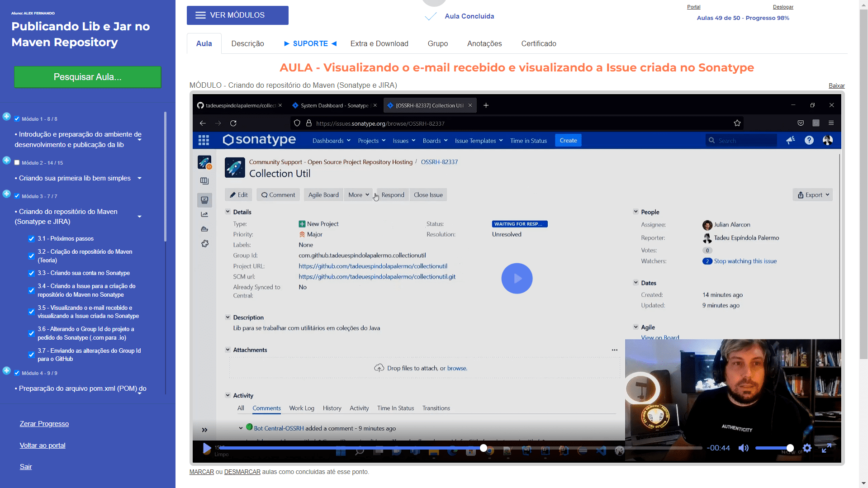Click the video progress bar handle
This screenshot has height=488, width=868.
[484, 448]
